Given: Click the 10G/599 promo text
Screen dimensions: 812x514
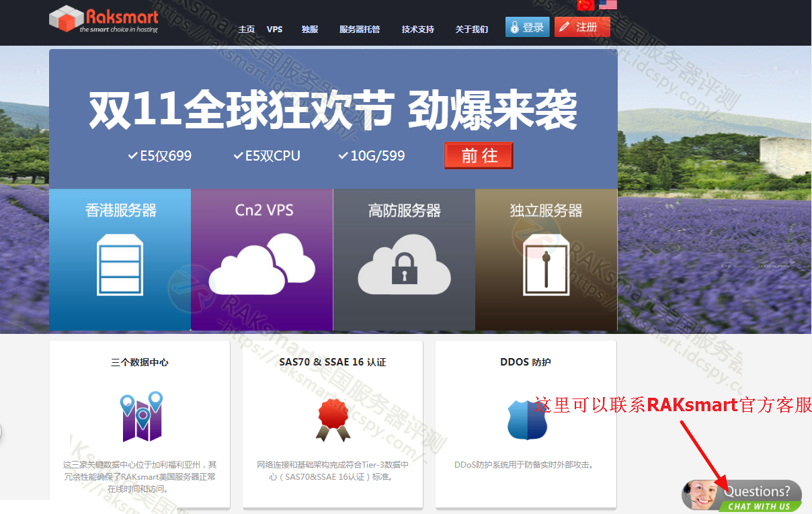Looking at the screenshot, I should tap(372, 156).
